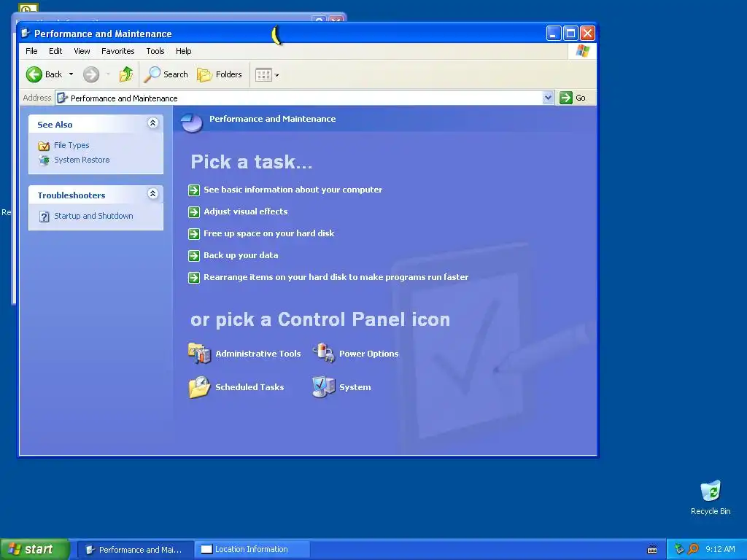Open the File Types link
The height and width of the screenshot is (560, 747).
tap(71, 145)
